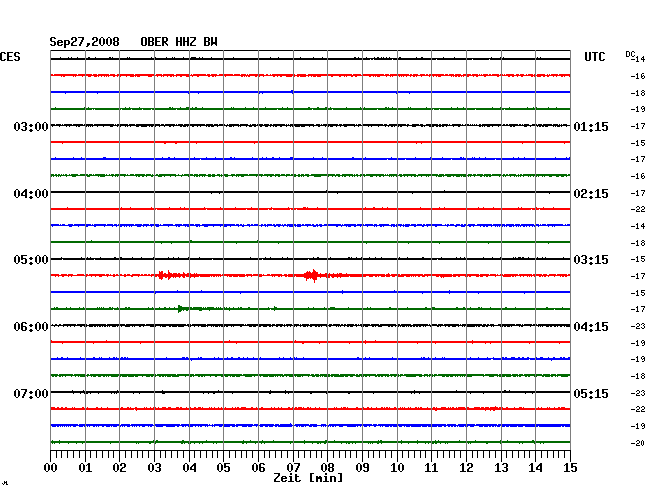Screen dimensions: 650x494
Task: Select the 05:15 UTC time label
Action: click(591, 393)
